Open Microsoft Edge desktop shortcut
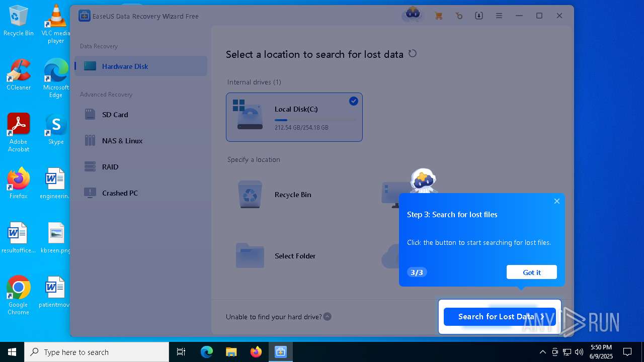The height and width of the screenshot is (362, 644). click(x=56, y=78)
